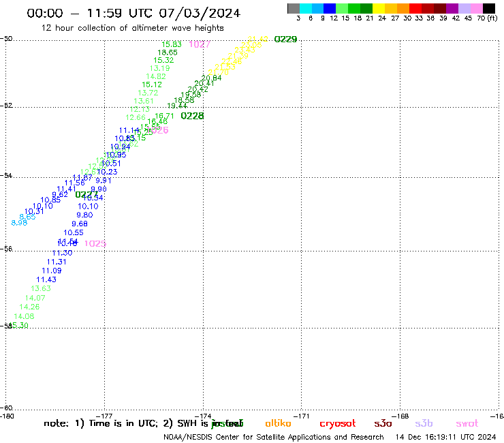
Task: Click the gray 3 ft legend swatch
Action: coord(294,8)
